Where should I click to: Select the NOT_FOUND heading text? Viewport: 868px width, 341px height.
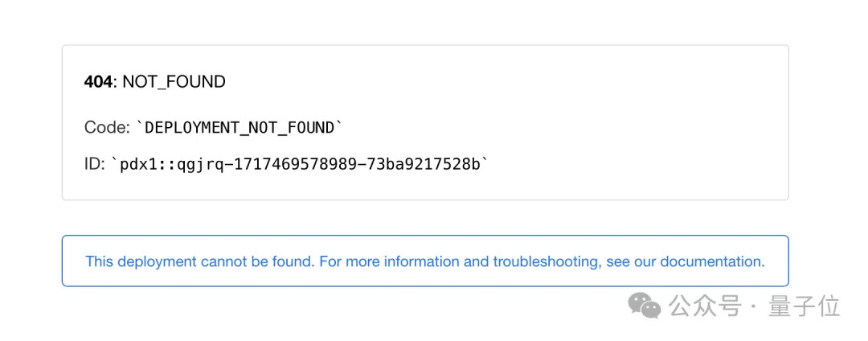click(174, 81)
